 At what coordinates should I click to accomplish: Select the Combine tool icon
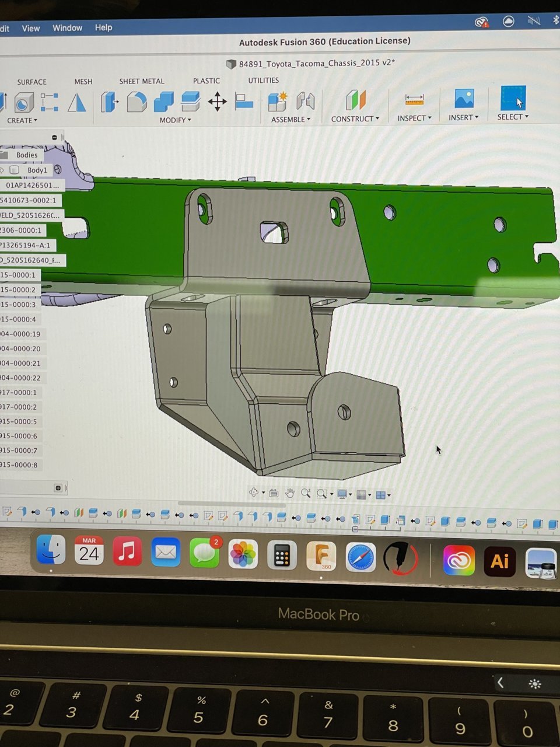click(164, 102)
